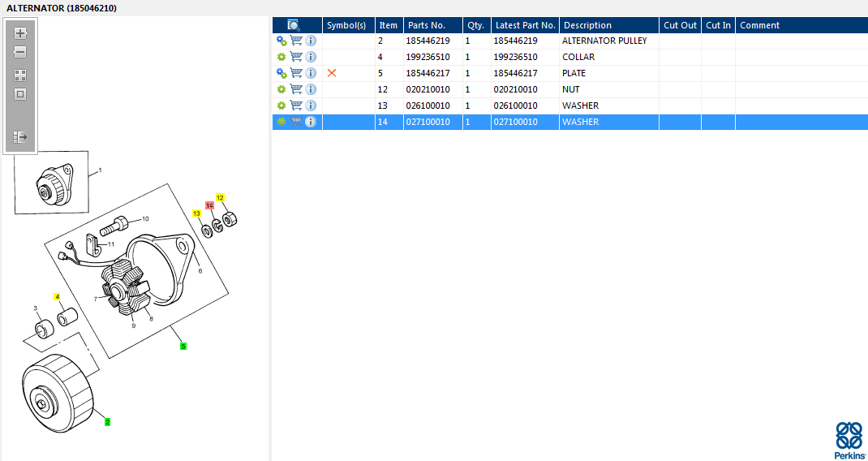Click callout 9 below the stator

[133, 325]
